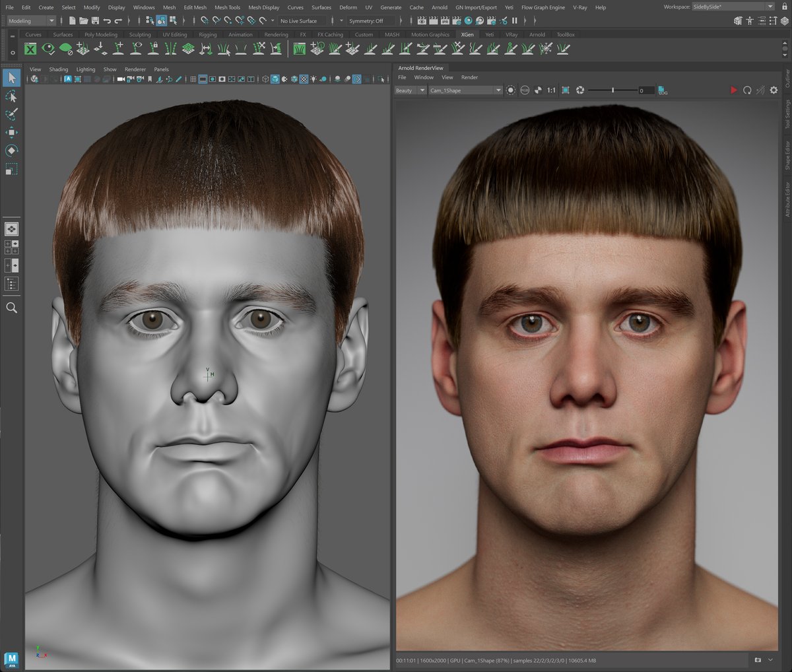
Task: Enable the render region crop tool
Action: (x=566, y=90)
